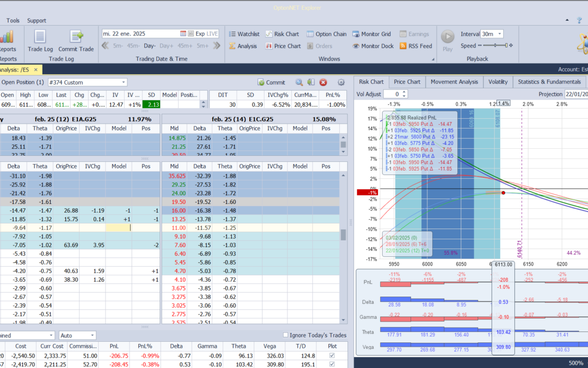Click the quote row spinner arrows
Screen dimensions: 588x368
click(x=204, y=104)
